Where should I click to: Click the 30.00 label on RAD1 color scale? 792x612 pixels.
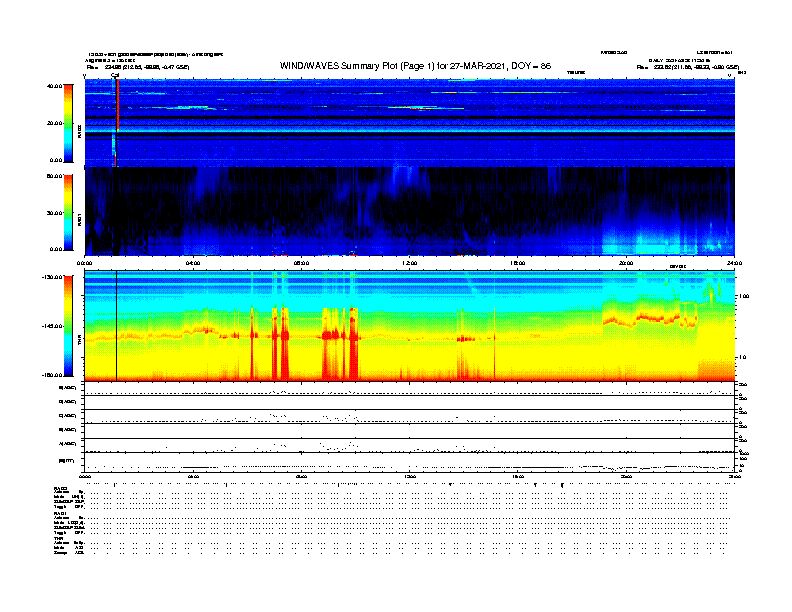coord(55,213)
